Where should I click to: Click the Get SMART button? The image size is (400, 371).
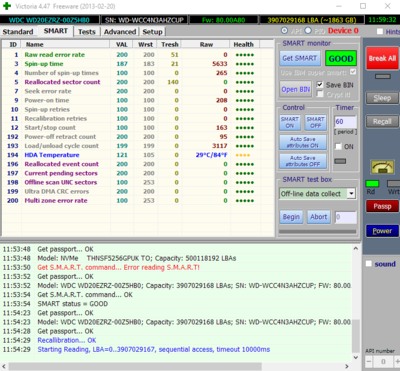300,58
